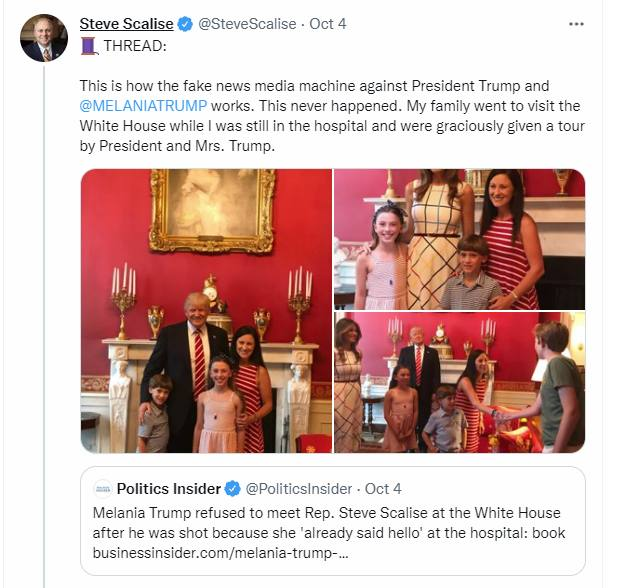
Task: Click the Steve Scalise display name
Action: click(x=128, y=24)
